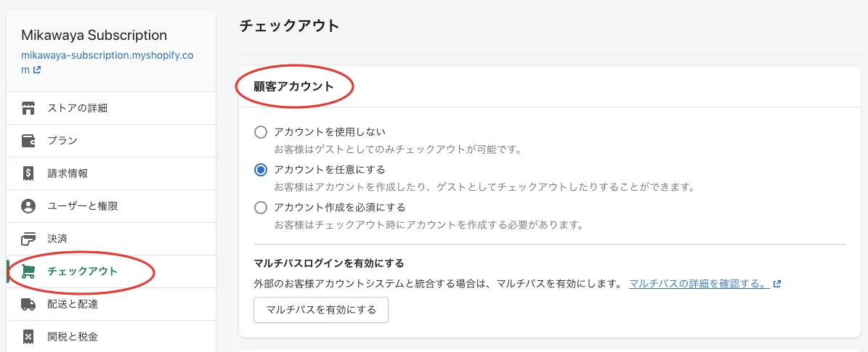Click the dollar receipt icon for 請求情報
The width and height of the screenshot is (868, 352).
click(x=29, y=173)
